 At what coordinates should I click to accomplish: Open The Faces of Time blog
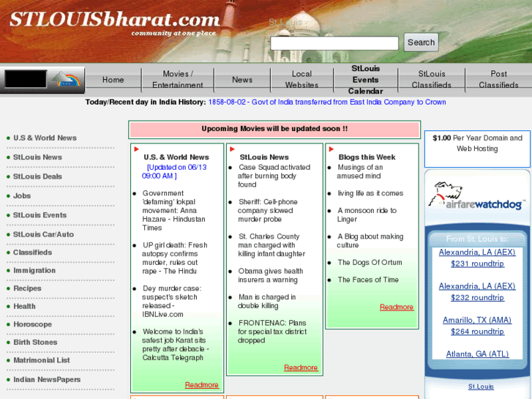click(368, 280)
